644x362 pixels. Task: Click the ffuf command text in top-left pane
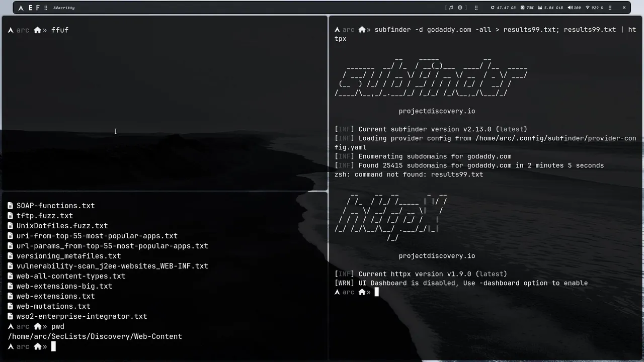point(60,30)
